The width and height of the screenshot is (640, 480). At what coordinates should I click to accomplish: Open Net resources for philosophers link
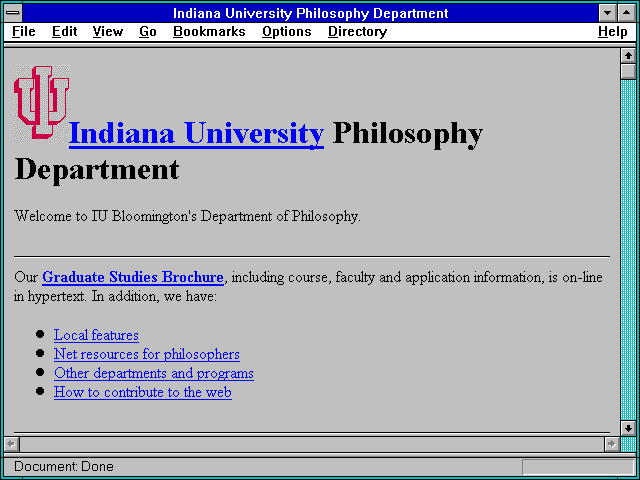click(x=147, y=354)
